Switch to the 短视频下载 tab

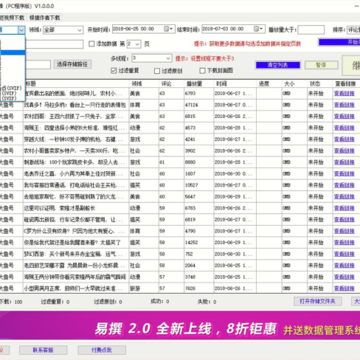(13, 18)
